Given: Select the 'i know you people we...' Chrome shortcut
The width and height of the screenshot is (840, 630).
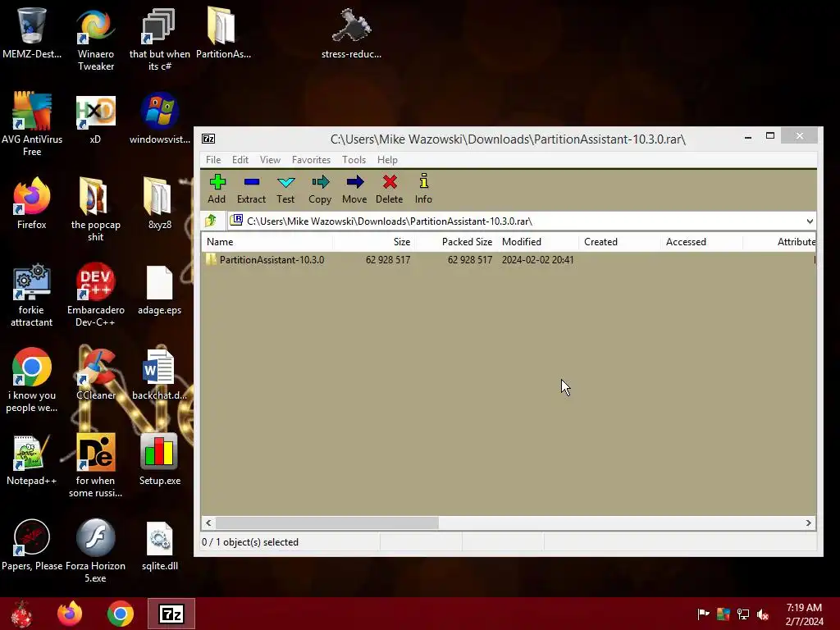Looking at the screenshot, I should coord(32,381).
